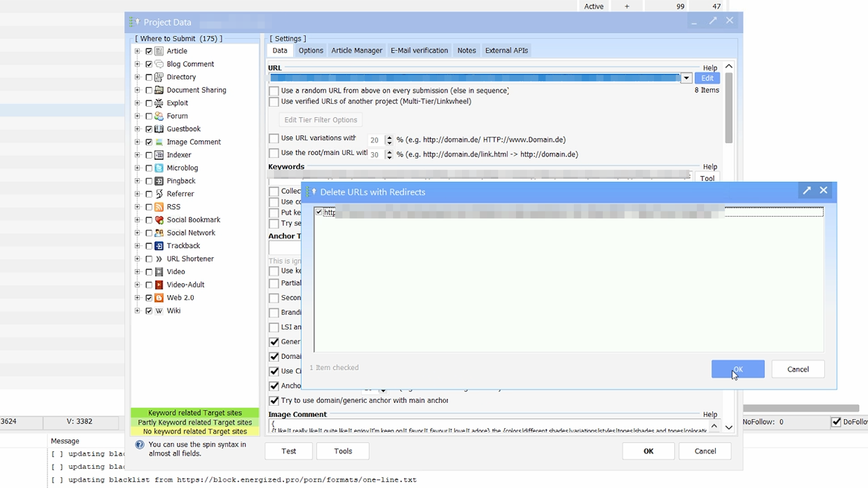
Task: Expand the Web 2.0 tree node
Action: pos(137,298)
